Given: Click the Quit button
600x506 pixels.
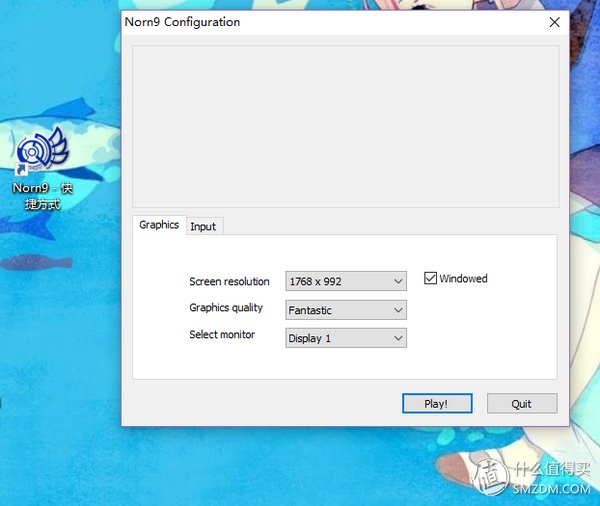Looking at the screenshot, I should pyautogui.click(x=521, y=404).
